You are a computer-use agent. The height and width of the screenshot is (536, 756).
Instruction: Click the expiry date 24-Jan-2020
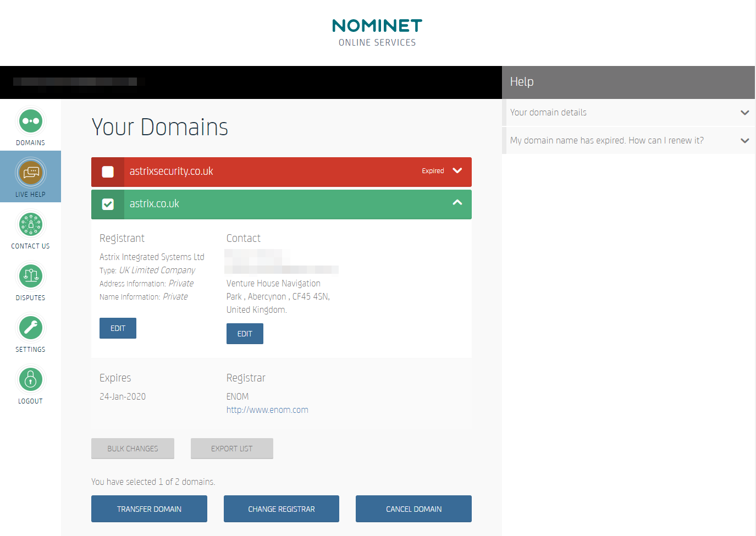[x=123, y=397]
